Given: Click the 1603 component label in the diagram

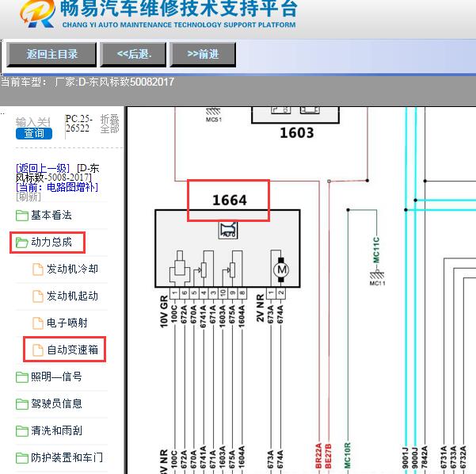Looking at the screenshot, I should point(296,133).
